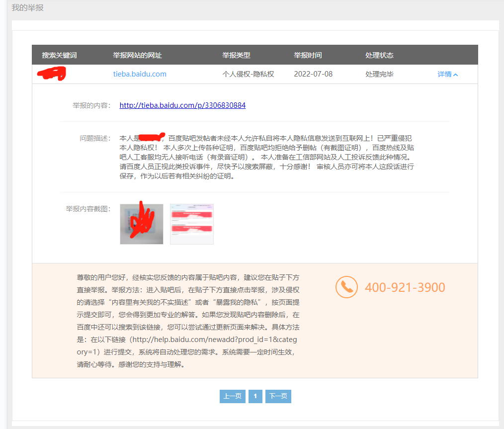The image size is (504, 429).
Task: Click the 举报类型 column header
Action: (x=236, y=55)
